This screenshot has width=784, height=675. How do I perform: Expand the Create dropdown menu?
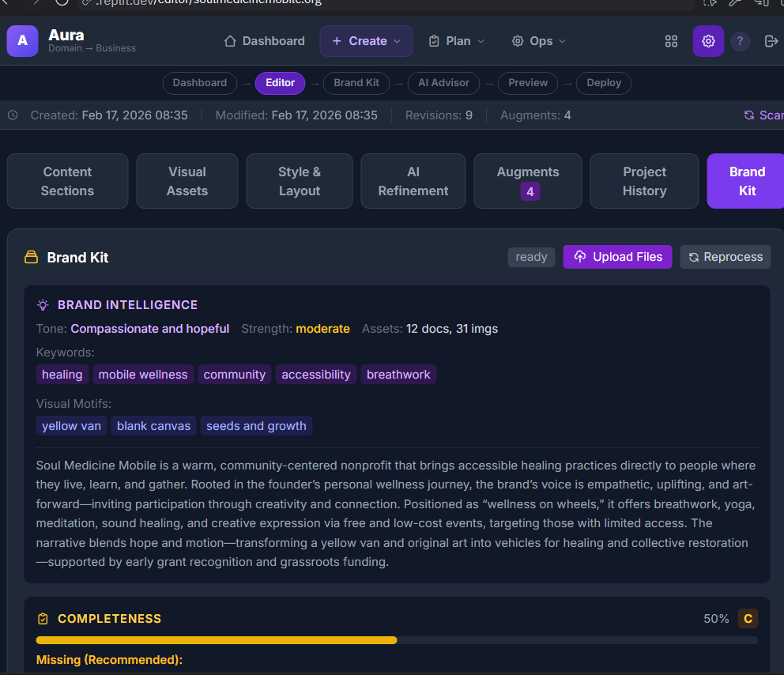click(366, 41)
